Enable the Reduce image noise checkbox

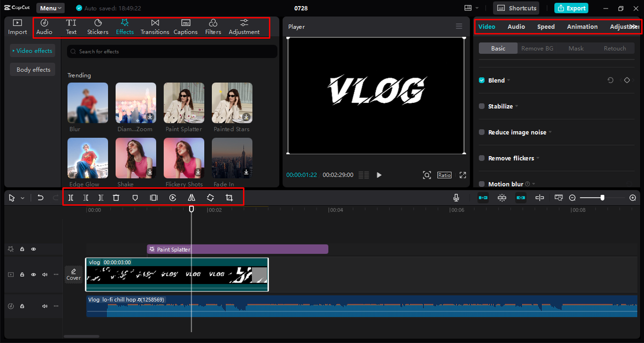482,132
